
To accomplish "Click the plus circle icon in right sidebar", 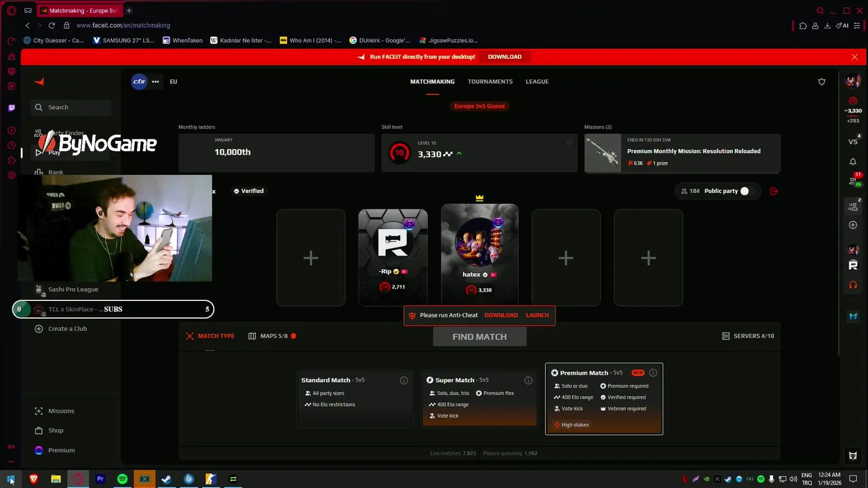I will pos(853,225).
